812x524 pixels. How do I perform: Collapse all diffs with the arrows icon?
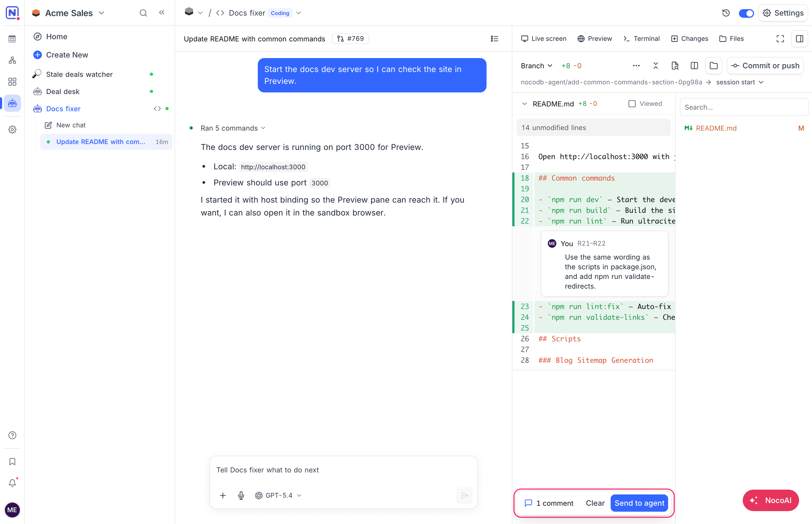point(655,66)
